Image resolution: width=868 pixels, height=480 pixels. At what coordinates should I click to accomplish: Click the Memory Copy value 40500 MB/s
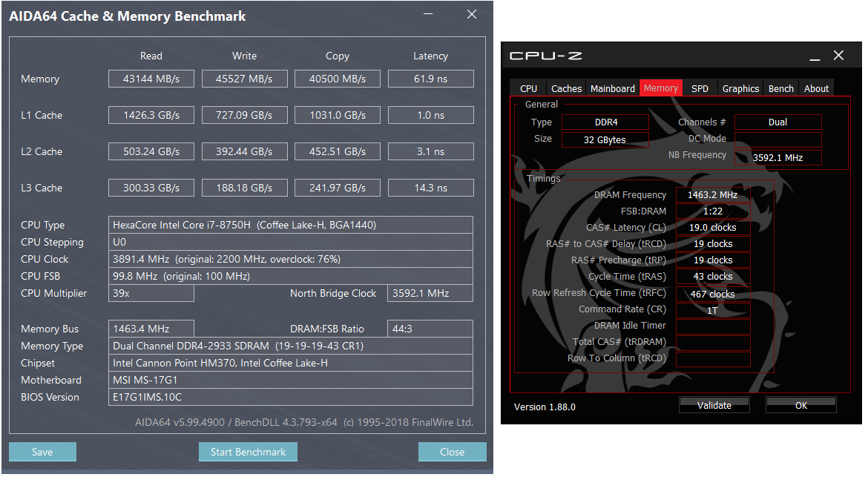click(x=337, y=79)
